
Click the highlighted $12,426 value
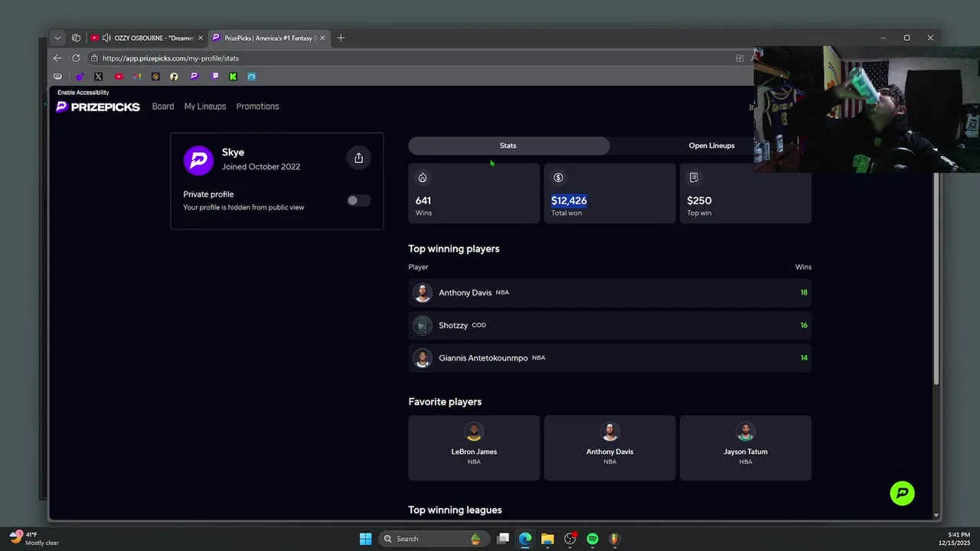tap(569, 201)
